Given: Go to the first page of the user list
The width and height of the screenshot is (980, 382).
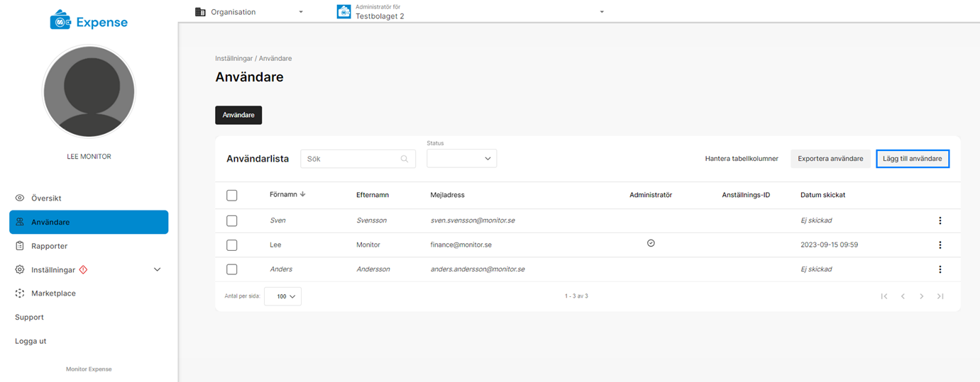Looking at the screenshot, I should coord(884,296).
